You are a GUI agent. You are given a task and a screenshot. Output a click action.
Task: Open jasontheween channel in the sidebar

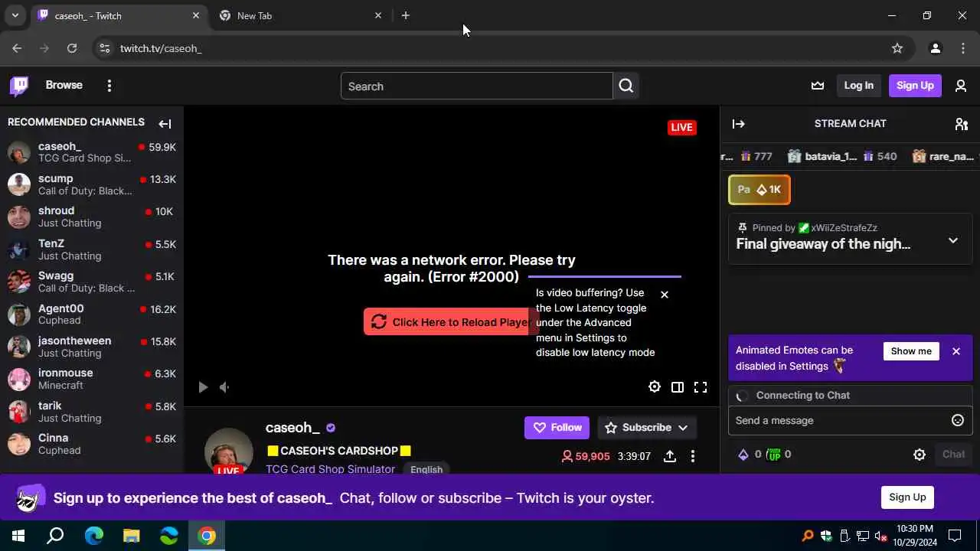tap(92, 347)
